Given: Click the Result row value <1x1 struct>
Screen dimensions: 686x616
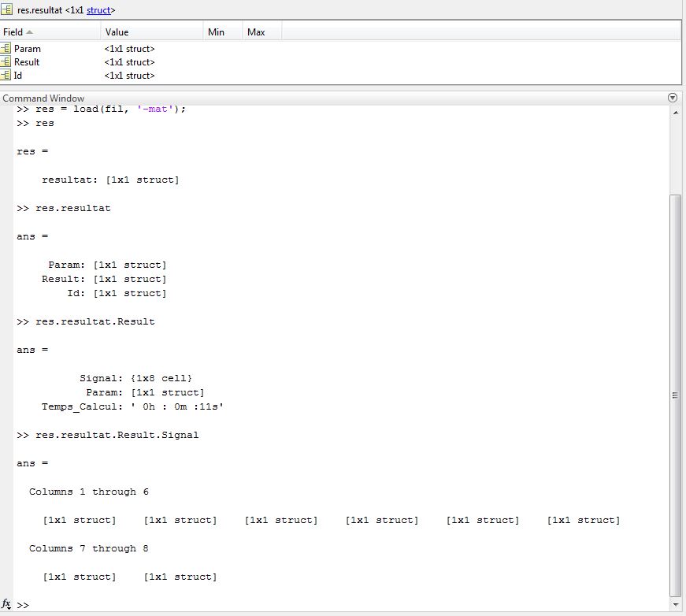Looking at the screenshot, I should click(x=129, y=62).
